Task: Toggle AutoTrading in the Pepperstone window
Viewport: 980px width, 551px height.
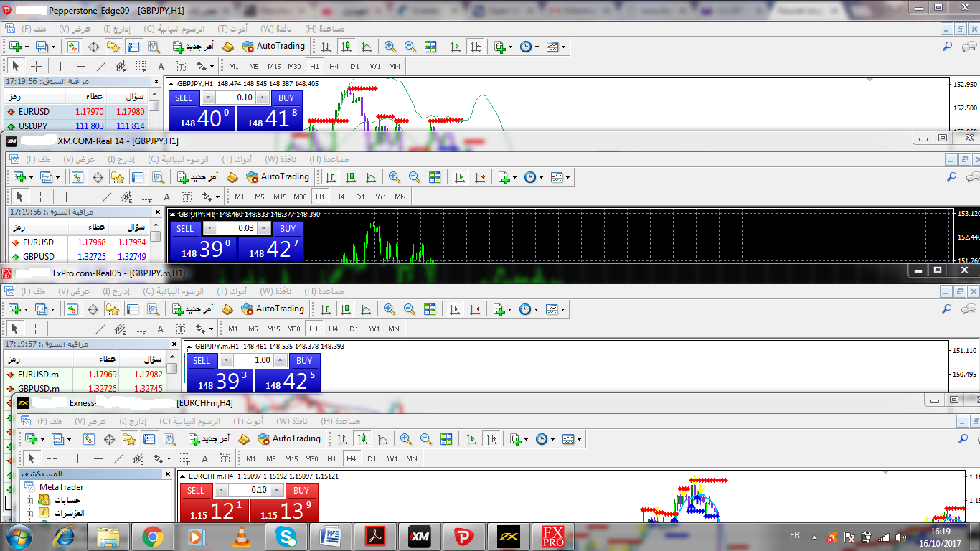Action: 273,47
